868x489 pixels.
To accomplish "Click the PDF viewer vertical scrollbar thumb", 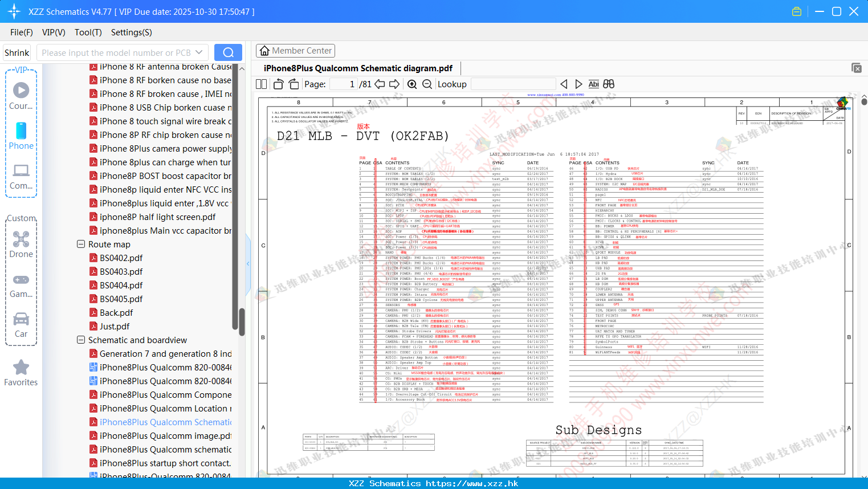I will click(864, 101).
